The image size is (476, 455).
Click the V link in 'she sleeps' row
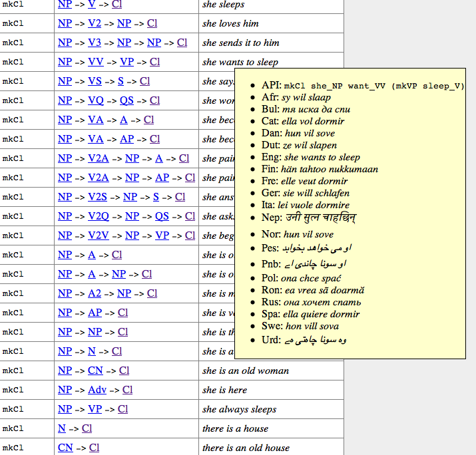pos(92,5)
